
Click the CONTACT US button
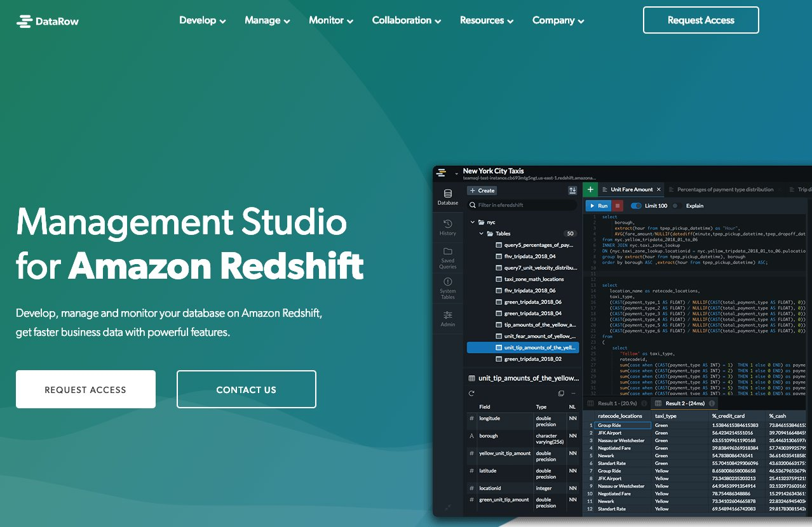pyautogui.click(x=247, y=389)
